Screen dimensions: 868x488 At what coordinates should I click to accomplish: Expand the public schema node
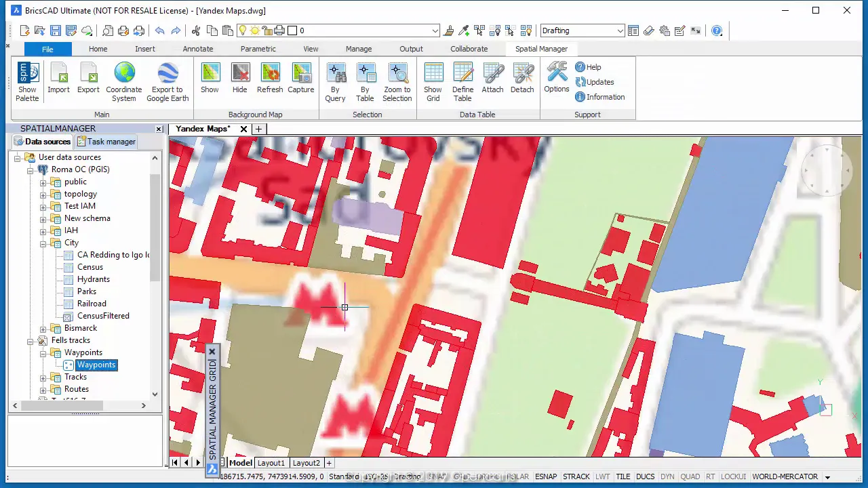43,182
